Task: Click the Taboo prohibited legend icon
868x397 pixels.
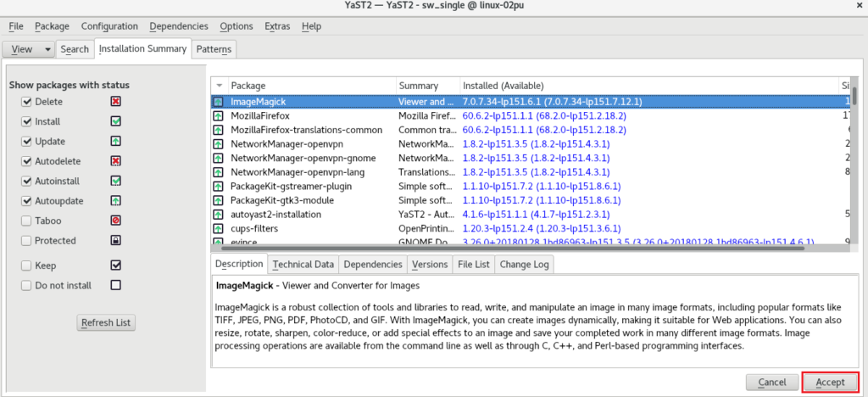Action: pyautogui.click(x=115, y=221)
